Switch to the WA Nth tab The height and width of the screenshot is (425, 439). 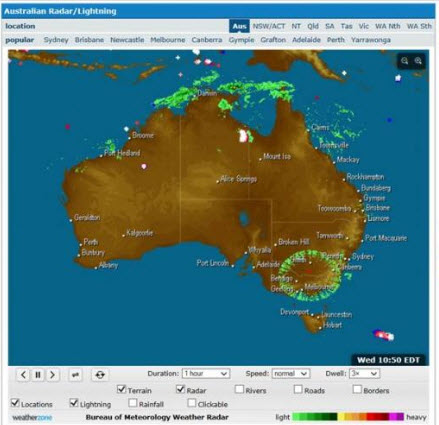tap(387, 26)
